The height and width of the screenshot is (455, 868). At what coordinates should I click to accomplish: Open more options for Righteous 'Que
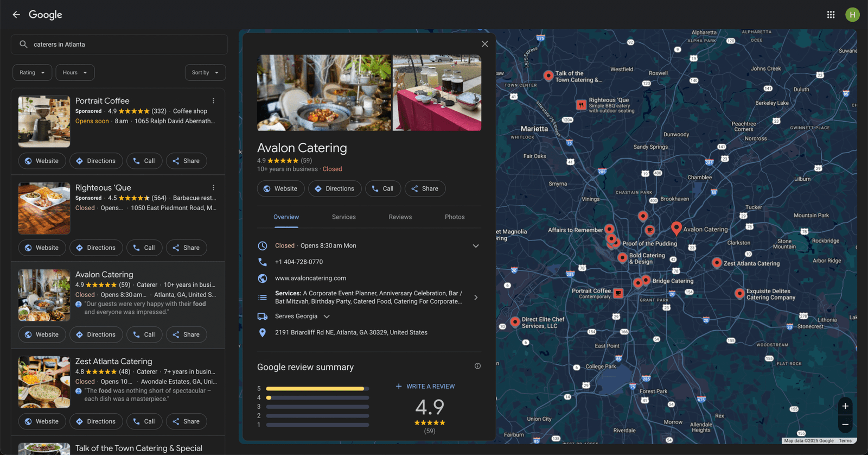[x=214, y=188]
